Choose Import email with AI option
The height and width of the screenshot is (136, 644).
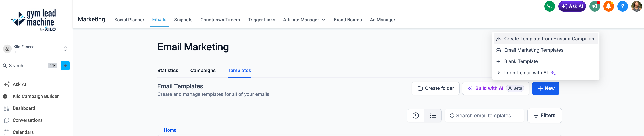click(x=526, y=73)
